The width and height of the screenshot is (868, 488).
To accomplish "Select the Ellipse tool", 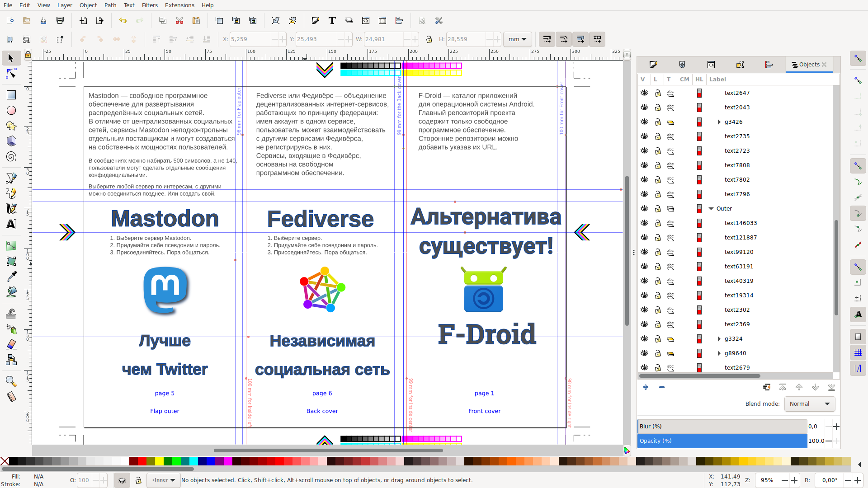I will 11,110.
